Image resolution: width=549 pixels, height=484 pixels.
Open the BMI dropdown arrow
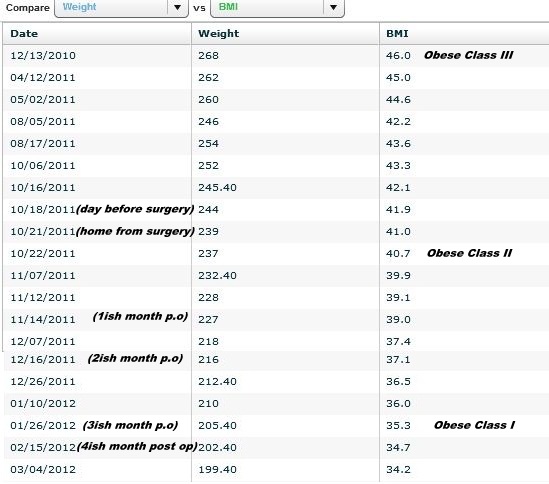coord(333,7)
